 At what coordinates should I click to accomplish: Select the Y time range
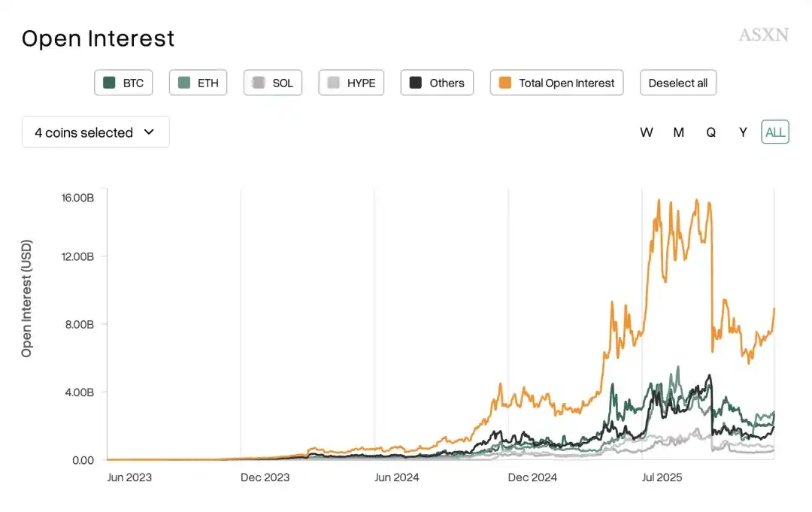[x=743, y=132]
